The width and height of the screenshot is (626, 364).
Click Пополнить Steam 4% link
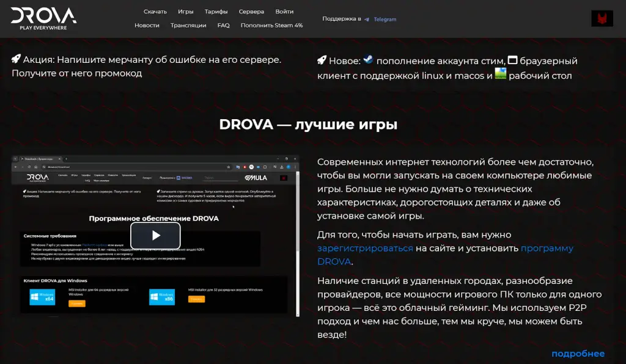coord(271,25)
